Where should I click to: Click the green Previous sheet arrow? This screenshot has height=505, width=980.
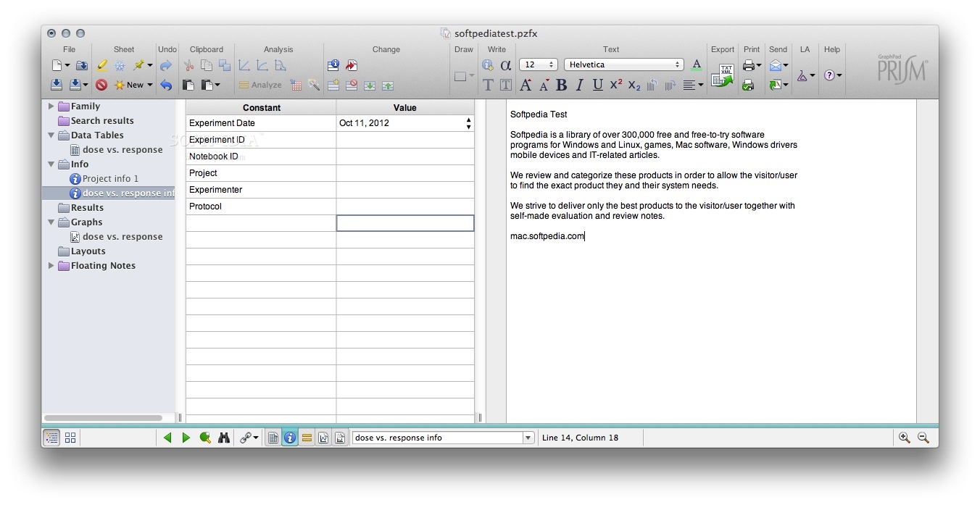(x=167, y=438)
